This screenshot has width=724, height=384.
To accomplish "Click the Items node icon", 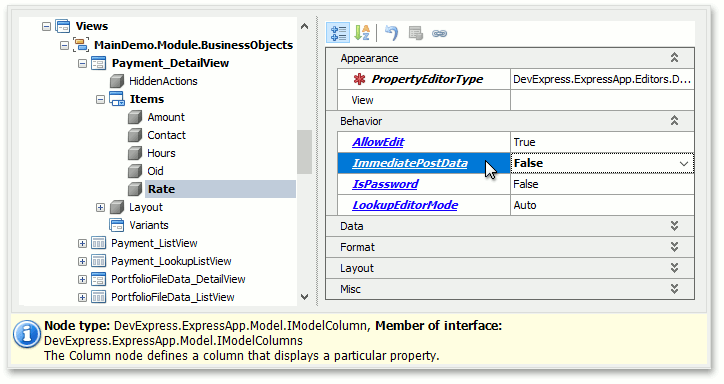I will [x=117, y=99].
